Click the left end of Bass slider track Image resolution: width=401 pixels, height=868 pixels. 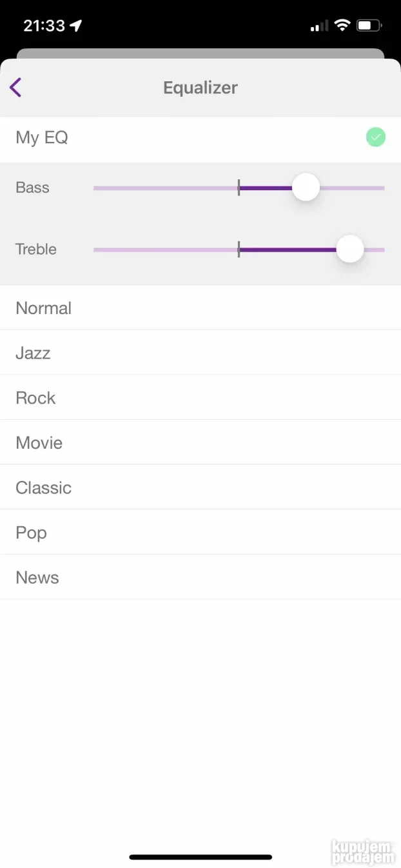click(x=97, y=188)
